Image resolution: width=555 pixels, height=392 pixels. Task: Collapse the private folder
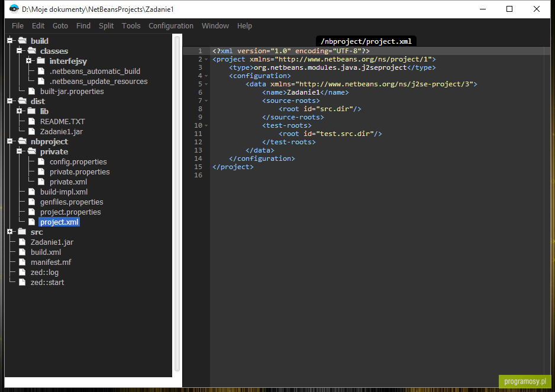tap(20, 151)
